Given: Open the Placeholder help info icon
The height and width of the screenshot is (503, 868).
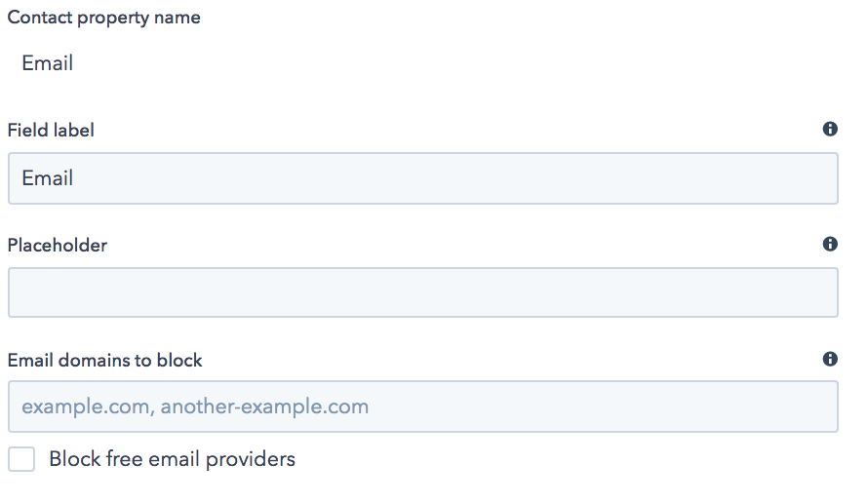Looking at the screenshot, I should pyautogui.click(x=830, y=244).
